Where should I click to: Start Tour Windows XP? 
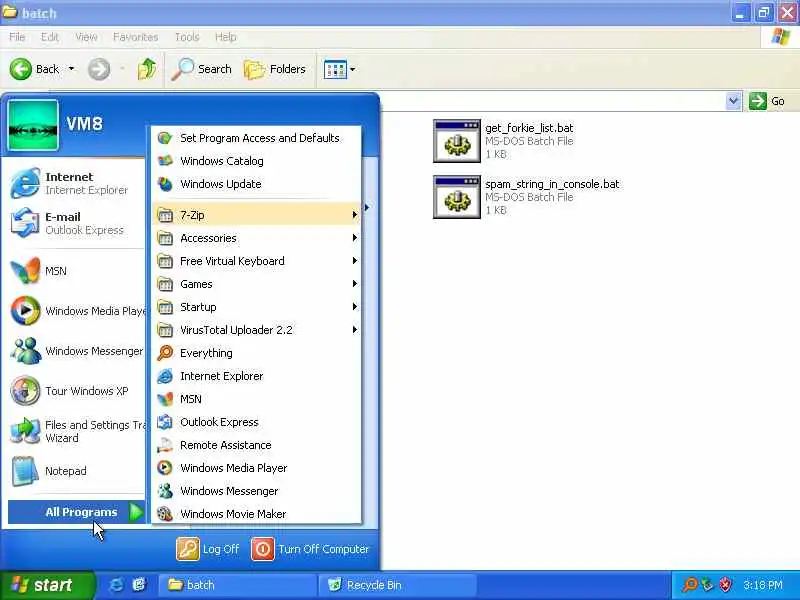77,391
